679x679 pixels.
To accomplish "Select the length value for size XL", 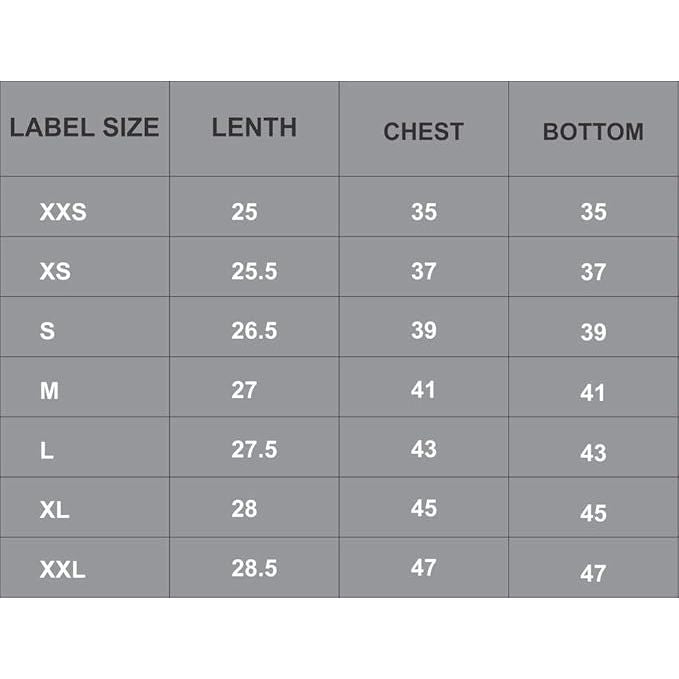I will pos(244,509).
